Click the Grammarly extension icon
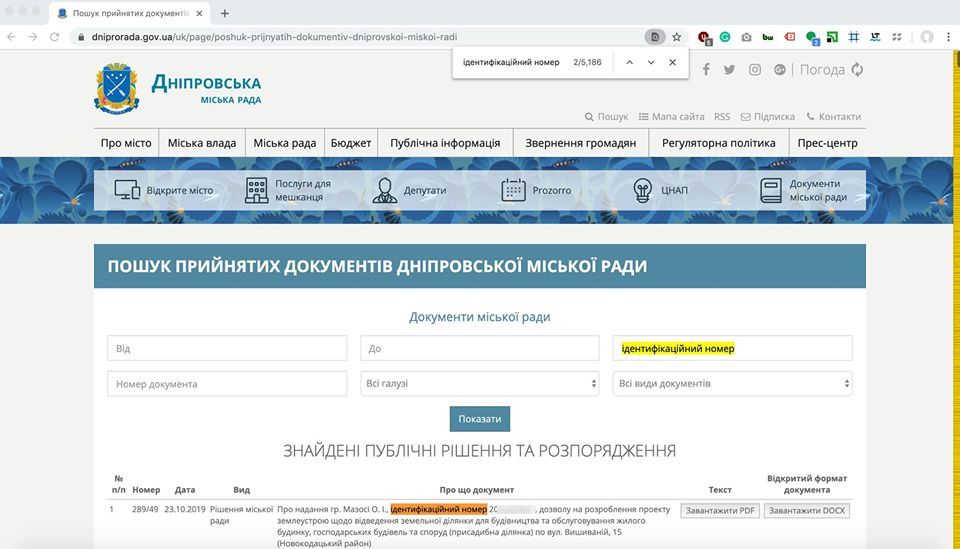This screenshot has height=549, width=960. coord(725,37)
